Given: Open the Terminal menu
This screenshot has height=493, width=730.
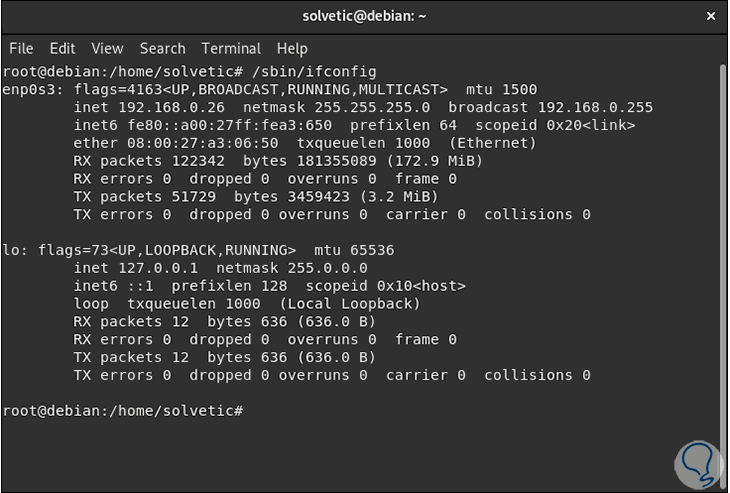Looking at the screenshot, I should [231, 48].
